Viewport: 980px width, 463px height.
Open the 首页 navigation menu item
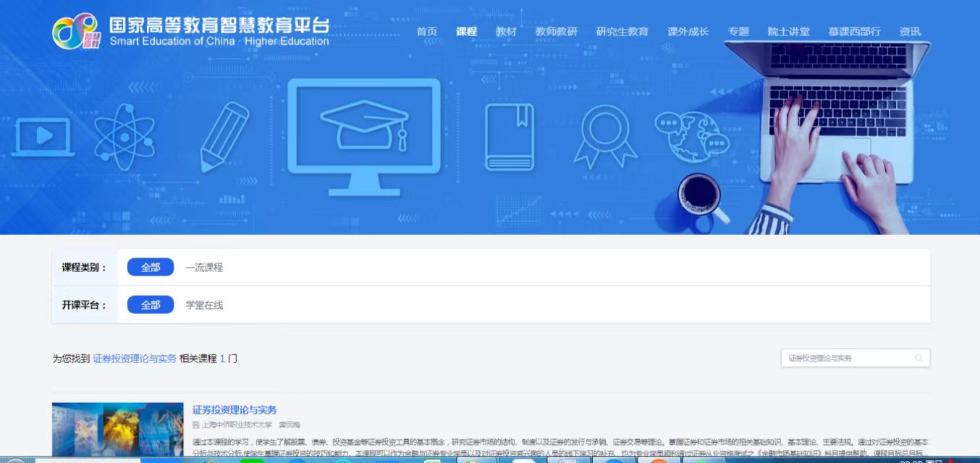pyautogui.click(x=427, y=31)
